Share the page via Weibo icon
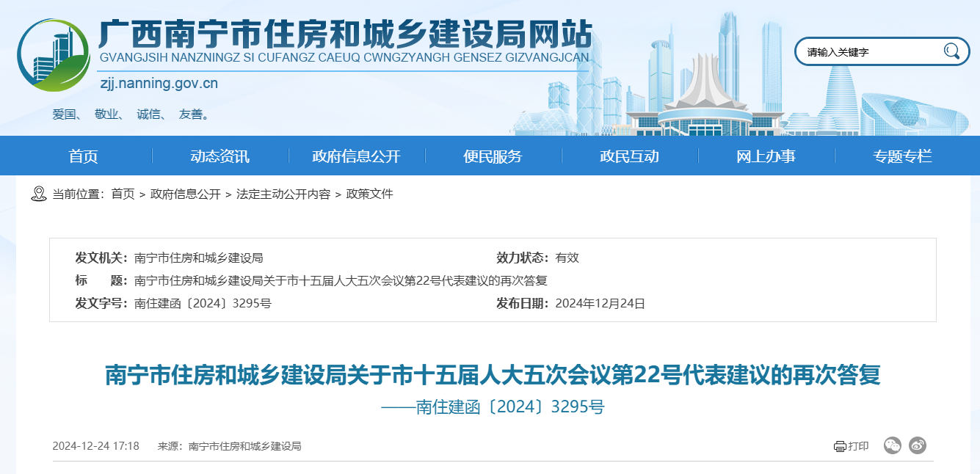 pos(918,445)
